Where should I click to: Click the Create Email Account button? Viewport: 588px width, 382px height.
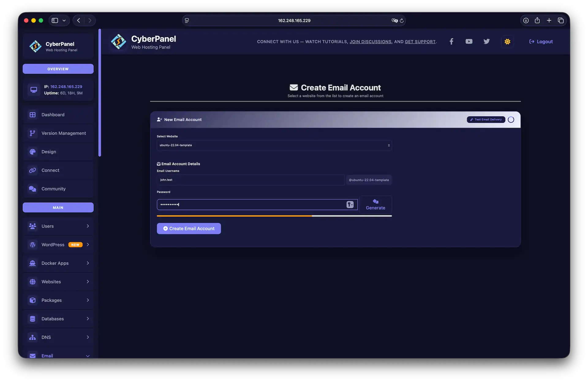pyautogui.click(x=189, y=228)
